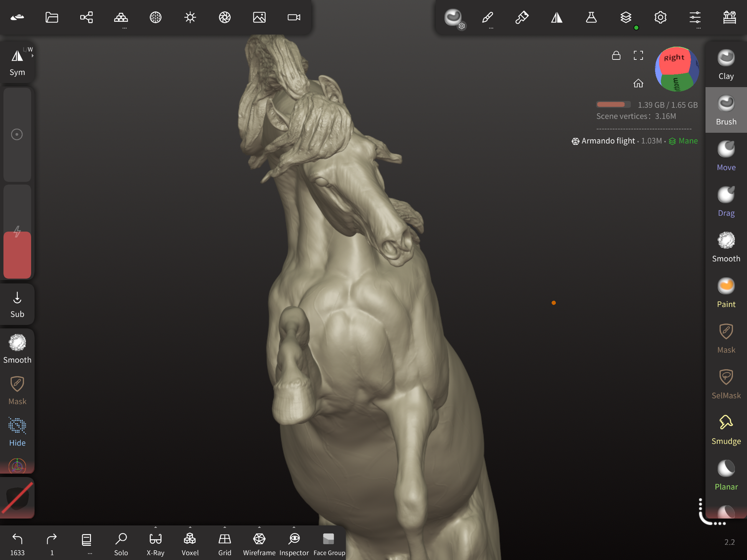The height and width of the screenshot is (560, 747).
Task: Click the red intensity slider
Action: click(17, 255)
